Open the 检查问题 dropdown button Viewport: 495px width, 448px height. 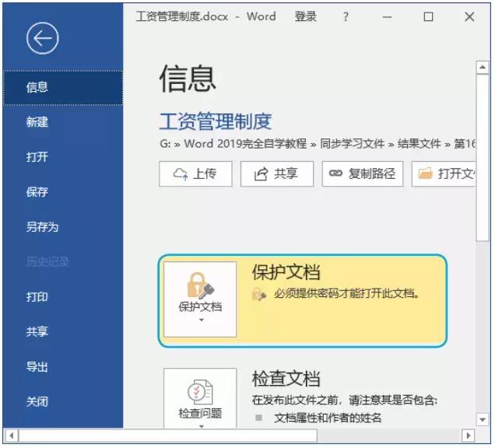(200, 398)
